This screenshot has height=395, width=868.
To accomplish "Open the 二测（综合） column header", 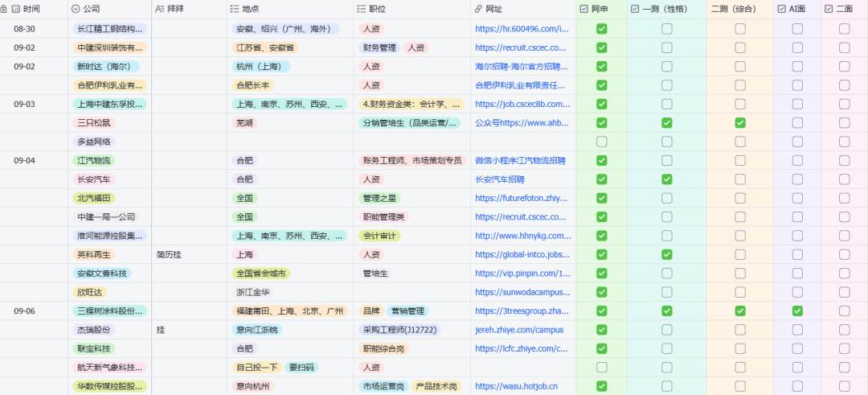I will [739, 10].
